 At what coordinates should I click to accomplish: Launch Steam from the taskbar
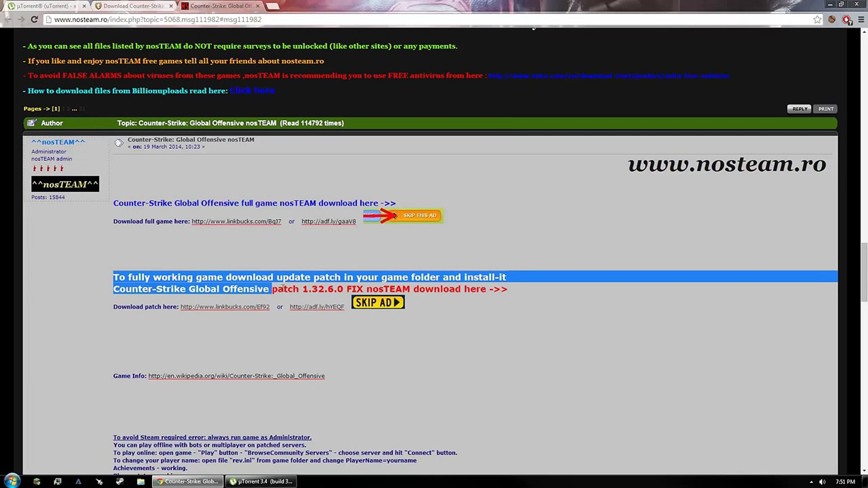pos(120,482)
